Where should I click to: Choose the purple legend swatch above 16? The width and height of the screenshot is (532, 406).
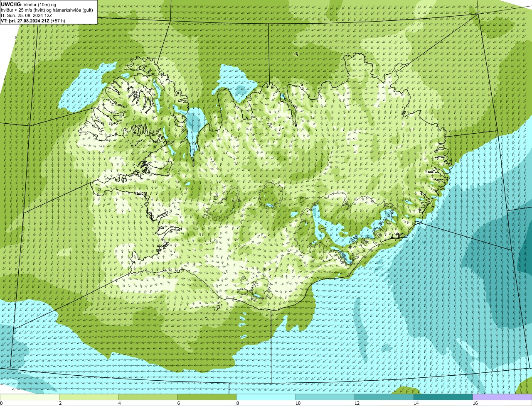point(502,397)
